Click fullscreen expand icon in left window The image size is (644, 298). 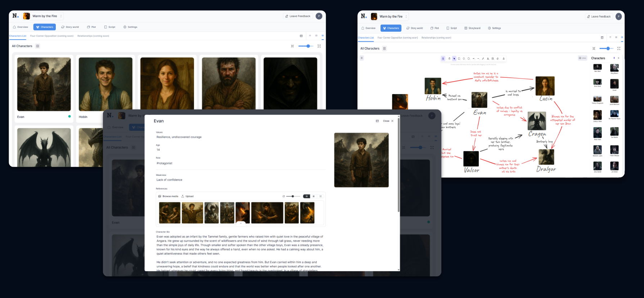(x=319, y=46)
